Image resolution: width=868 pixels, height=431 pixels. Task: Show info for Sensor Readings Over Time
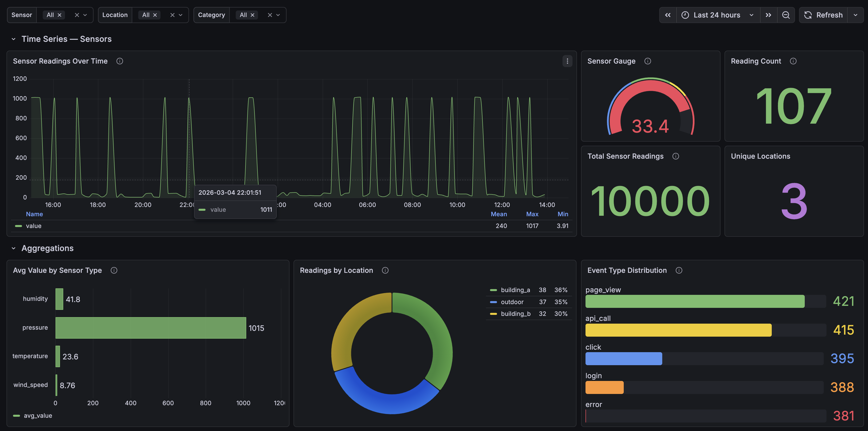pyautogui.click(x=119, y=61)
